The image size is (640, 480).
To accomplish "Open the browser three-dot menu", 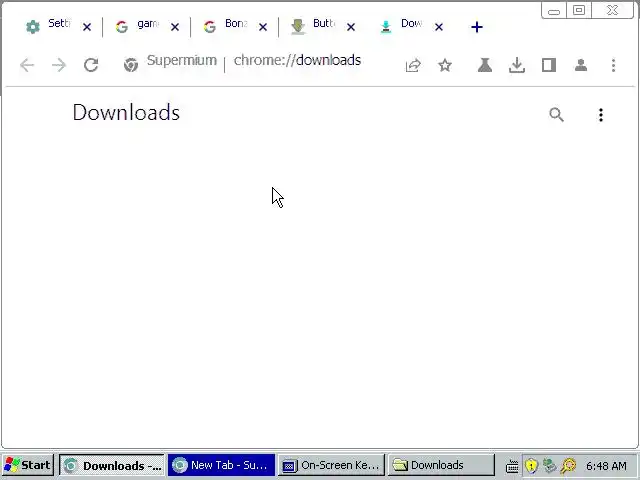I will pos(613,65).
